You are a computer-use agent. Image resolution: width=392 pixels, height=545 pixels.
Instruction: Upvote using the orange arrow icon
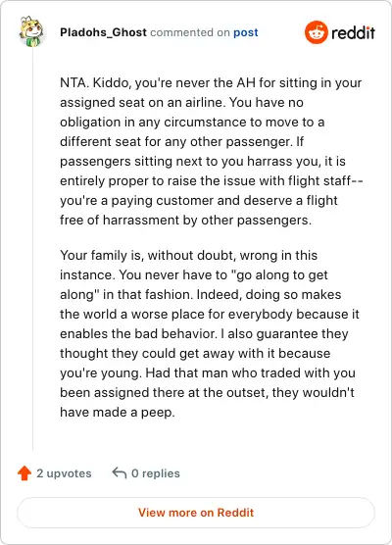tap(24, 473)
